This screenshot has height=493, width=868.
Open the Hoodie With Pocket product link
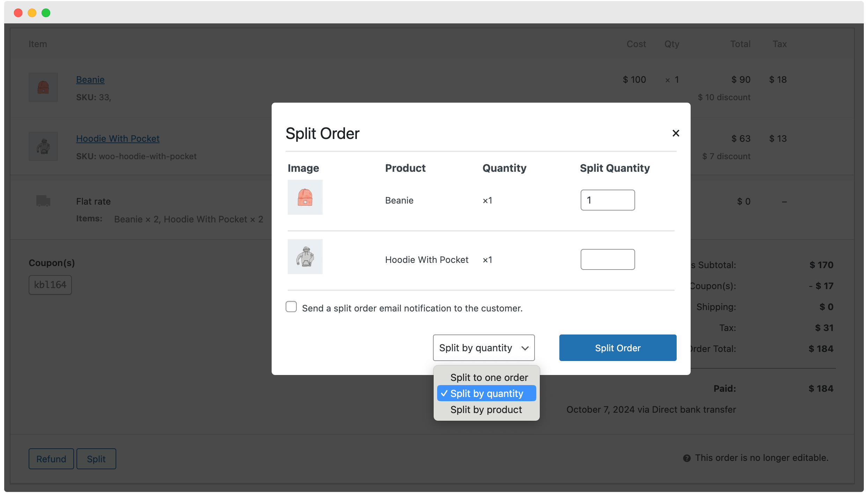(118, 138)
